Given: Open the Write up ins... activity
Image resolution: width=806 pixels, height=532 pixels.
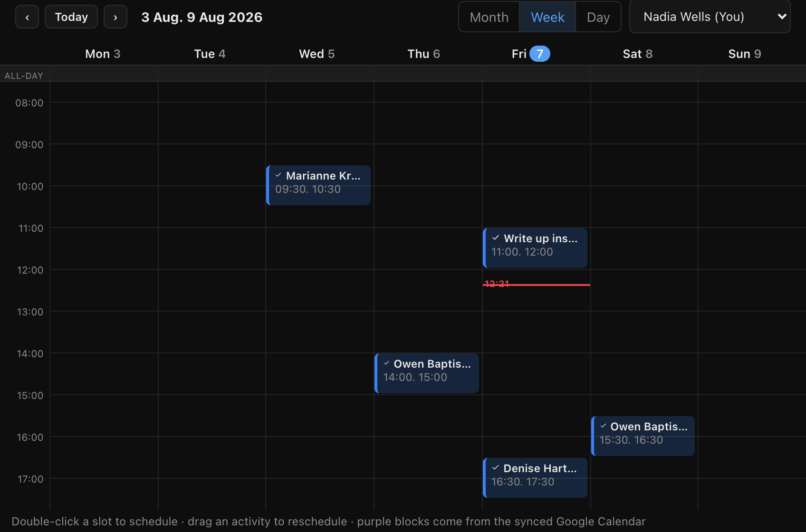Looking at the screenshot, I should click(535, 248).
